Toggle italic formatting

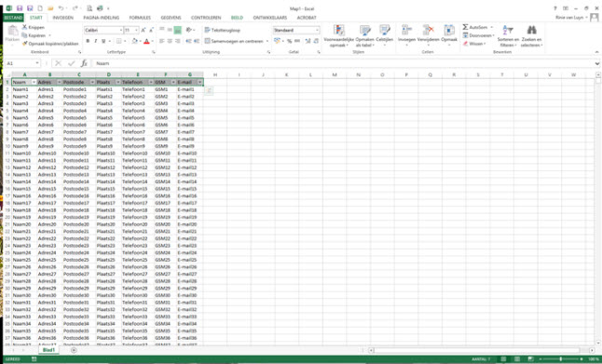(95, 41)
